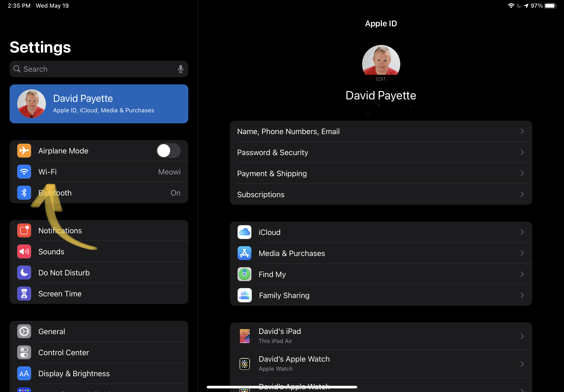Open Family Sharing settings
Screen dimensions: 564x392
click(381, 295)
